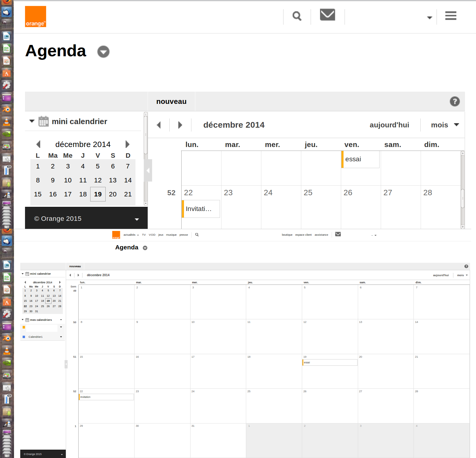Click the large 'aujourd'hui' button
476x458 pixels.
coord(389,125)
